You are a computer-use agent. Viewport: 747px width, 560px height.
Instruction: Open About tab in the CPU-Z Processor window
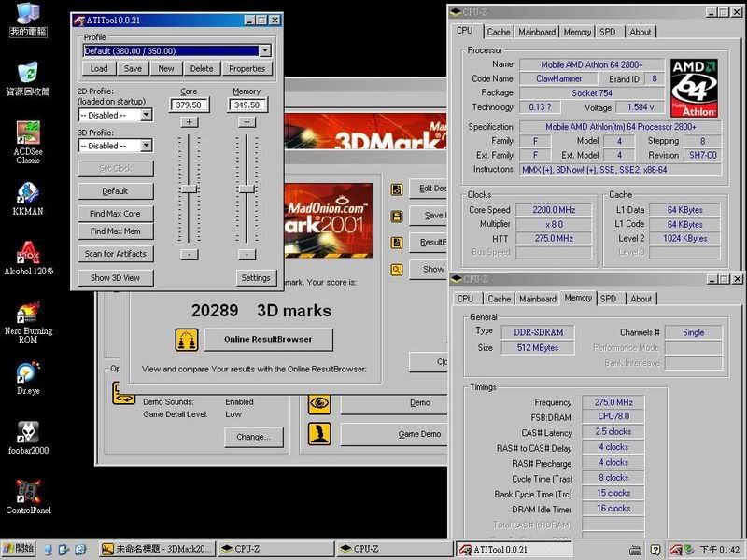point(641,32)
